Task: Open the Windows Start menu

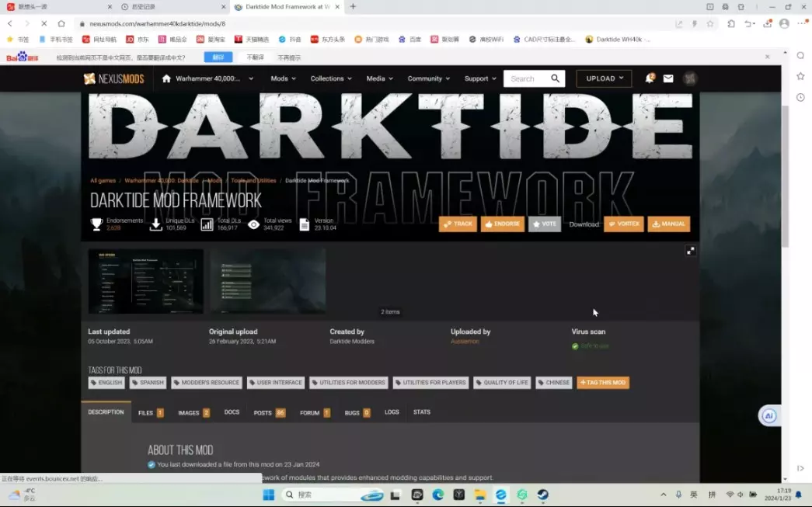Action: coord(268,495)
